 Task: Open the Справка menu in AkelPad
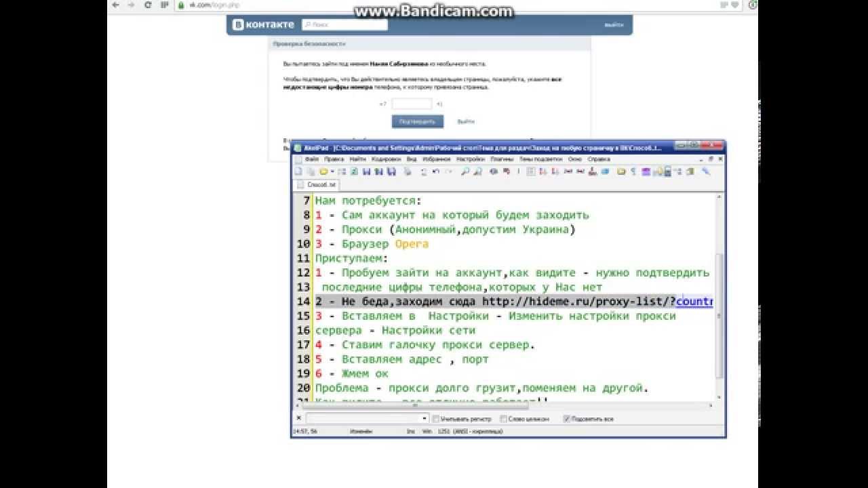point(599,159)
